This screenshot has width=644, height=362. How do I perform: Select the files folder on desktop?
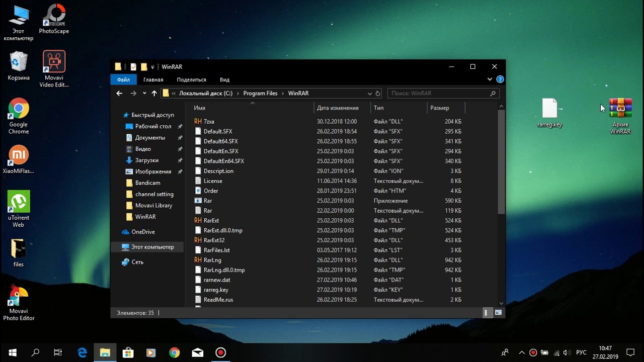[19, 253]
